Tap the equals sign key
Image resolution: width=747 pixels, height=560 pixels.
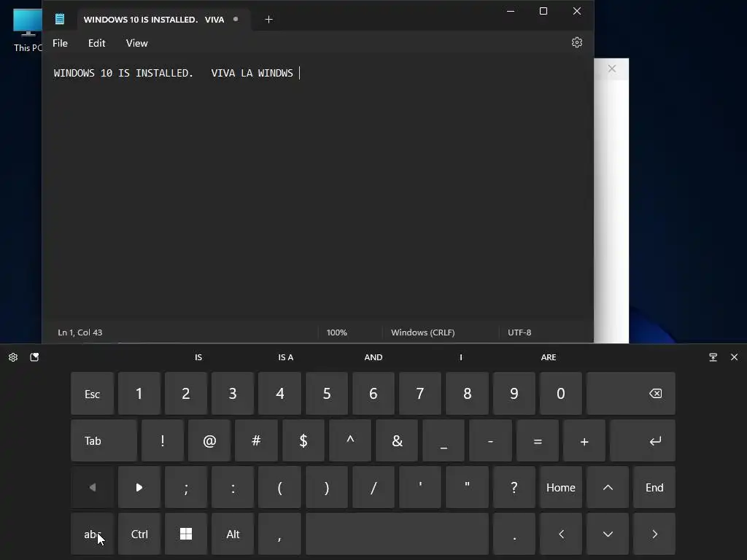538,440
